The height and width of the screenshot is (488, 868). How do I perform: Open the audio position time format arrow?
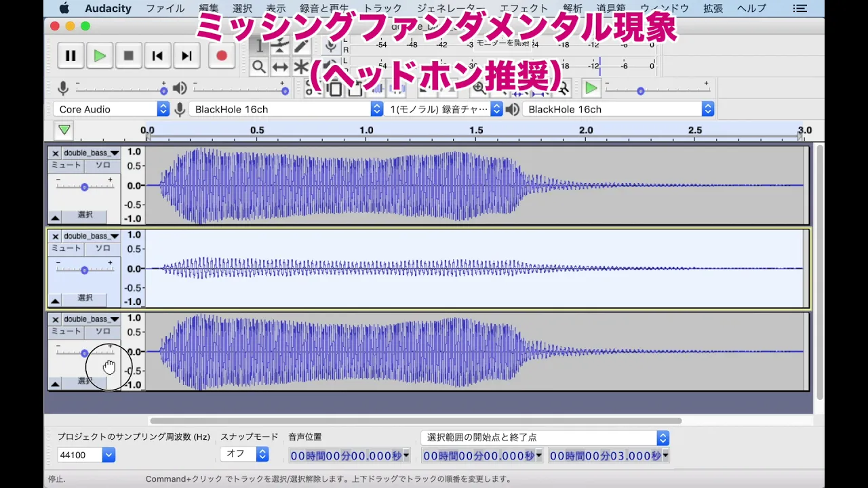(406, 455)
